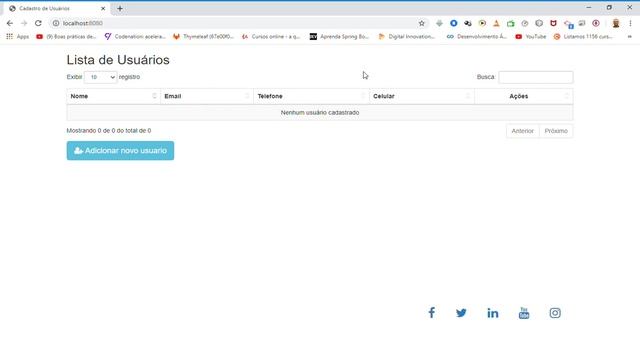Sort the table by Email column
This screenshot has width=640, height=360.
pos(207,96)
